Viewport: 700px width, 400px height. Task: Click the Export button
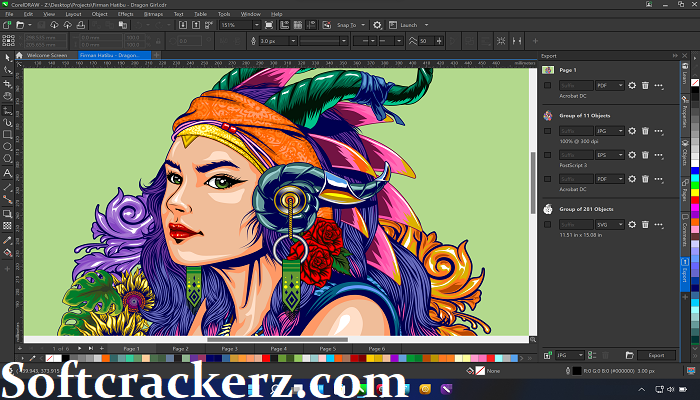pos(656,355)
